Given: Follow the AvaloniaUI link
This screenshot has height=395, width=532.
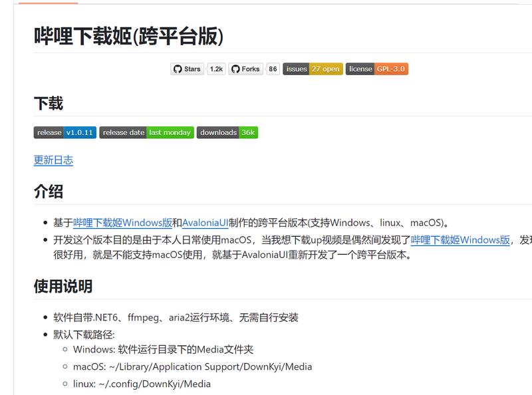Looking at the screenshot, I should pos(205,223).
